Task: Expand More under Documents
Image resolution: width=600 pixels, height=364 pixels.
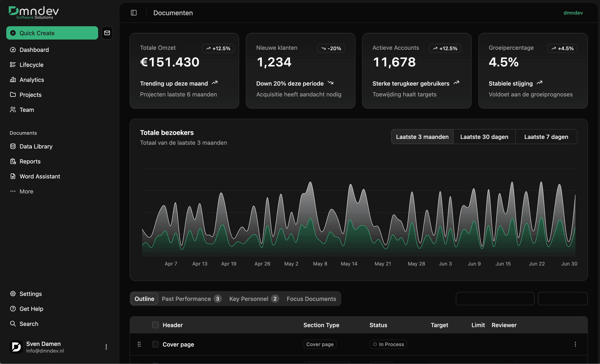Action: (26, 192)
